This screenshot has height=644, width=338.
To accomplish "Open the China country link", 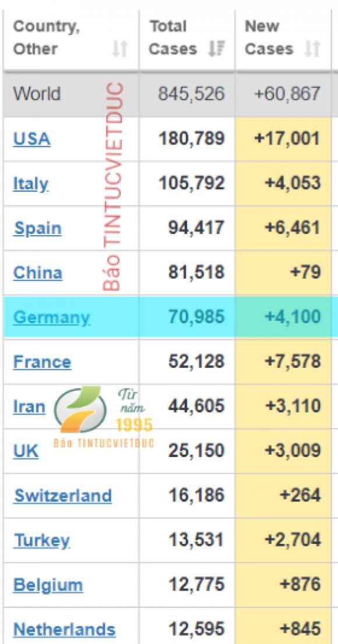I will click(x=37, y=273).
